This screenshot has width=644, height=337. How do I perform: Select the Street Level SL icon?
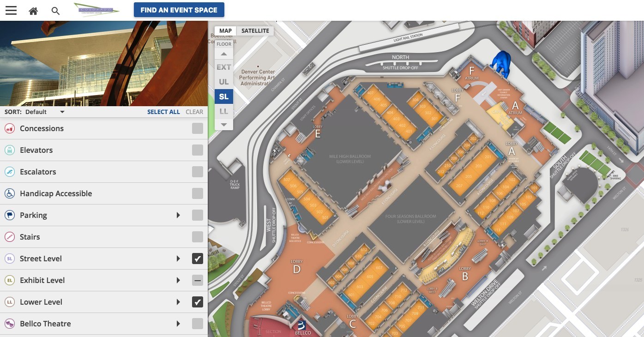(10, 259)
